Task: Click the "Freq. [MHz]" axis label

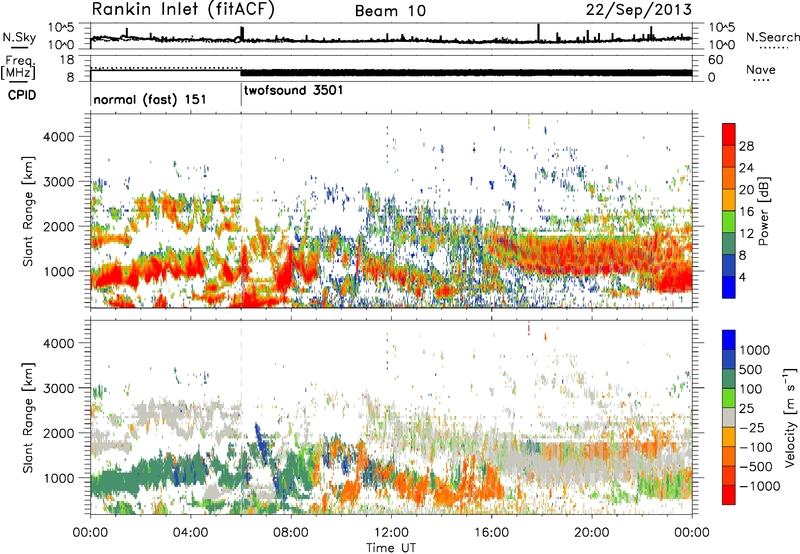Action: (x=19, y=68)
